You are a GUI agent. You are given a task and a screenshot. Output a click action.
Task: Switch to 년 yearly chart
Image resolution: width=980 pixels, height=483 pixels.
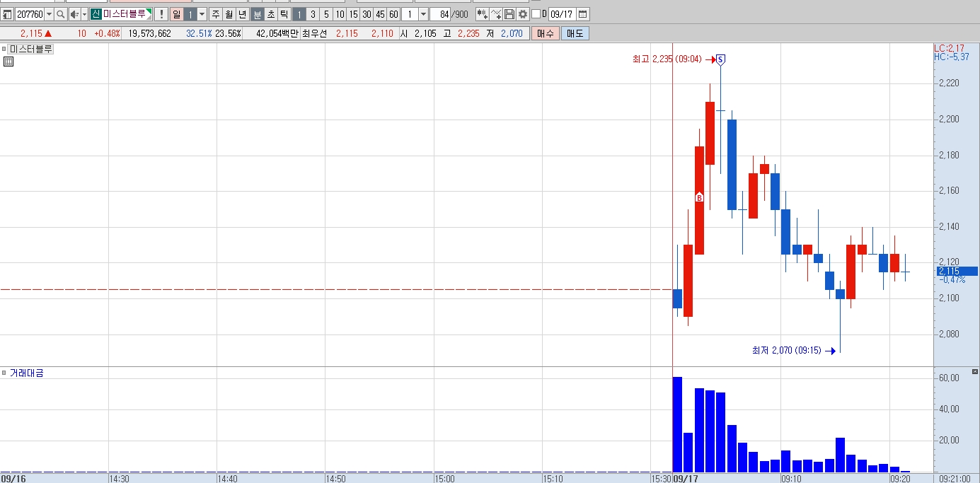tap(243, 14)
